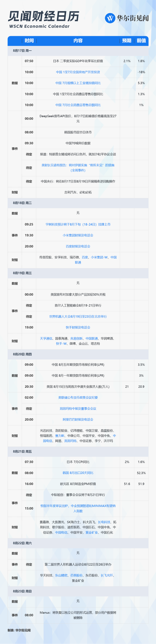Screen dimensions: 156x644
Task: Open the 宇树科技 listing announcement link
Action: point(78,224)
